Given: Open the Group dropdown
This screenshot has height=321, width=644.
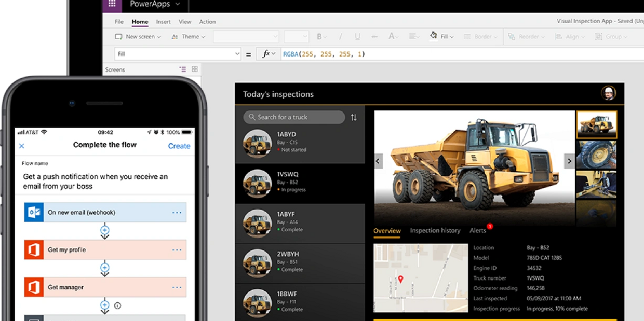Looking at the screenshot, I should pyautogui.click(x=611, y=37).
